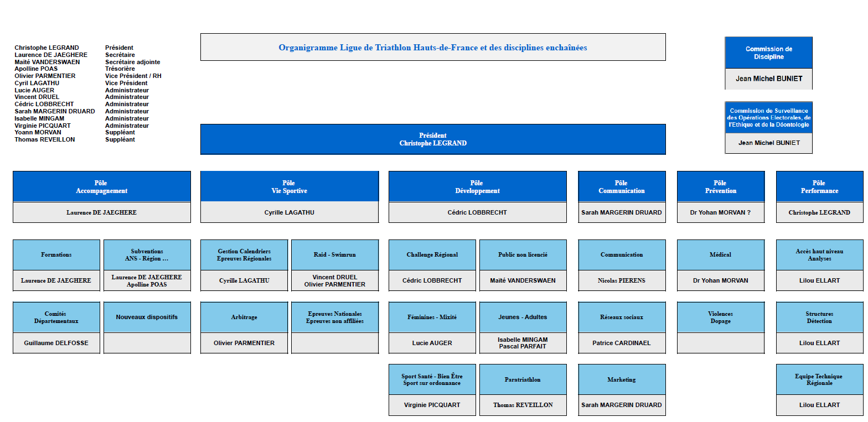Viewport: 868px width, 422px height.
Task: Click the Formations box
Action: tap(56, 255)
